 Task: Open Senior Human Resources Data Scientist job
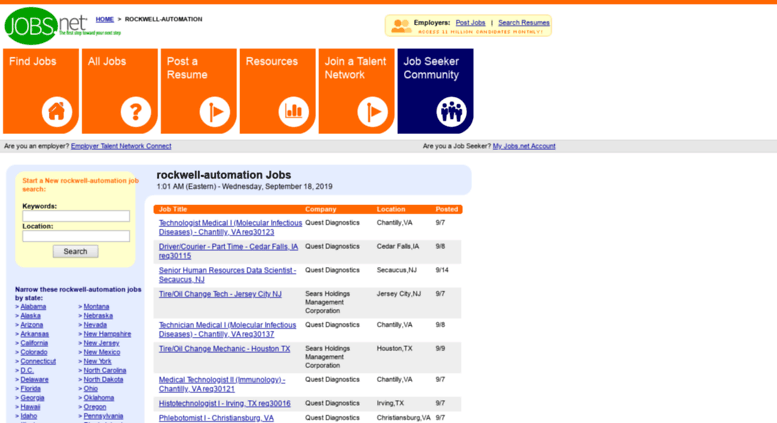click(227, 275)
